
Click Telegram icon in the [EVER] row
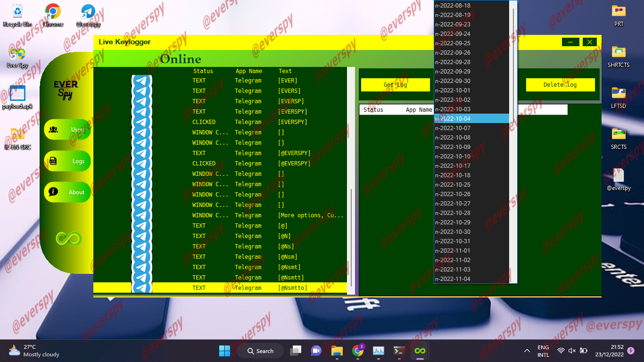(x=142, y=81)
